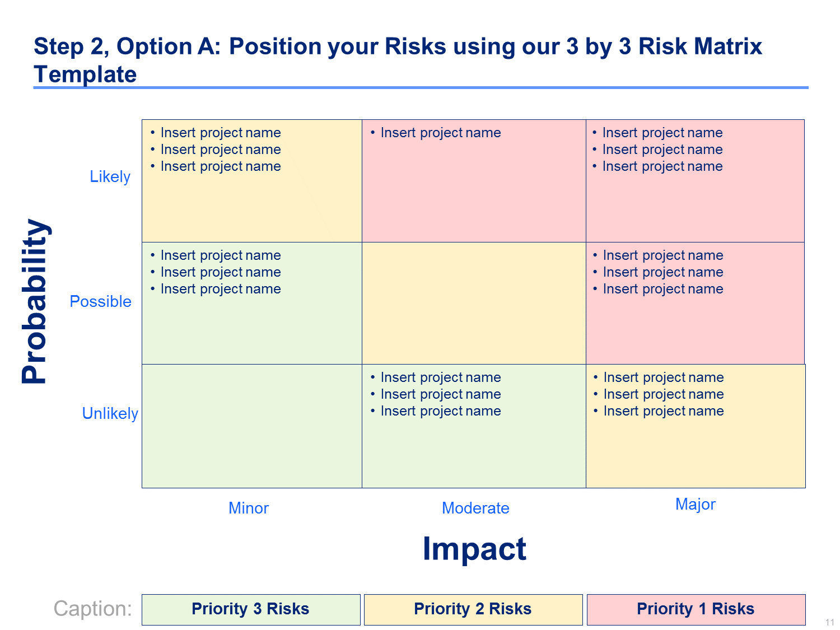Click the slide number 11
The image size is (840, 630).
pyautogui.click(x=830, y=623)
